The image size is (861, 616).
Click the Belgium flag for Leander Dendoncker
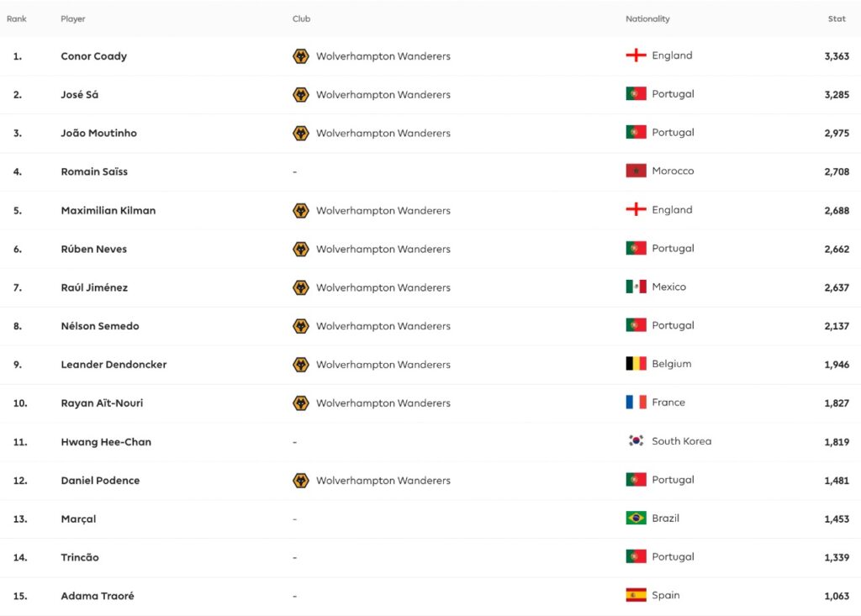point(636,363)
